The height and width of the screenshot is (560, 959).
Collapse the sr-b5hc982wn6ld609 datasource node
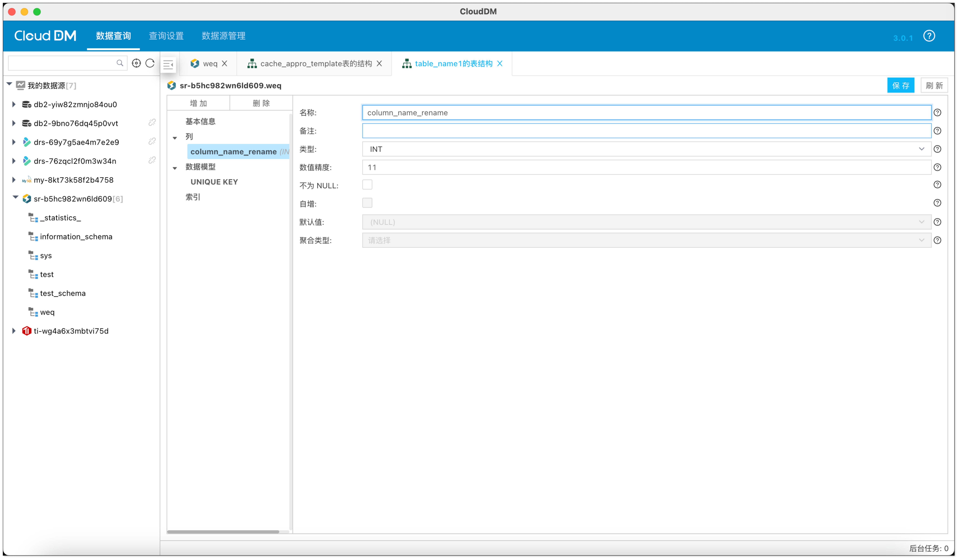15,197
